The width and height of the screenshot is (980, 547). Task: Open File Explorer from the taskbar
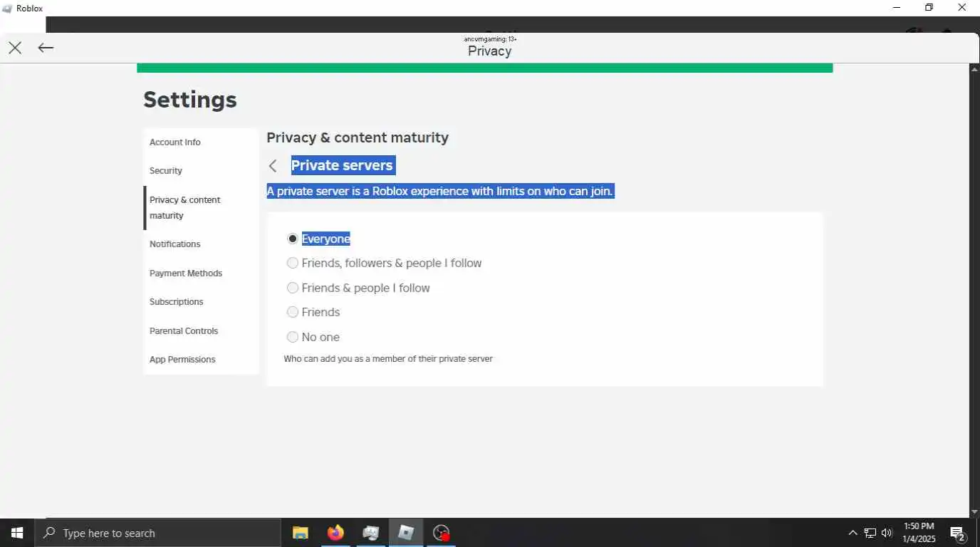point(301,533)
